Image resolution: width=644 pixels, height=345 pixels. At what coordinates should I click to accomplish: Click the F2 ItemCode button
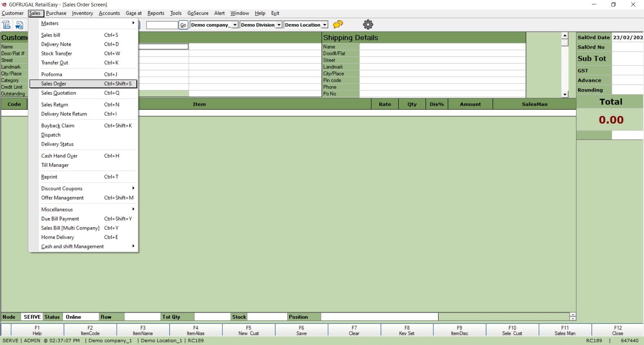pyautogui.click(x=90, y=330)
